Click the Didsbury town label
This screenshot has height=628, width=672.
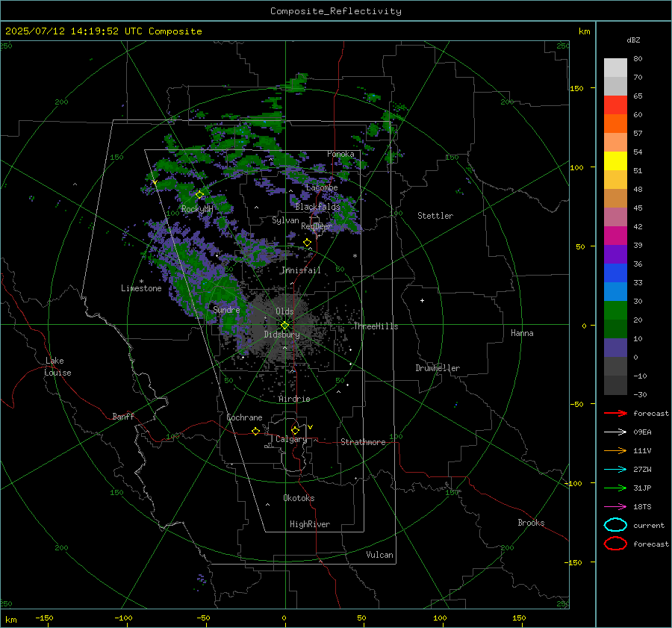(281, 335)
